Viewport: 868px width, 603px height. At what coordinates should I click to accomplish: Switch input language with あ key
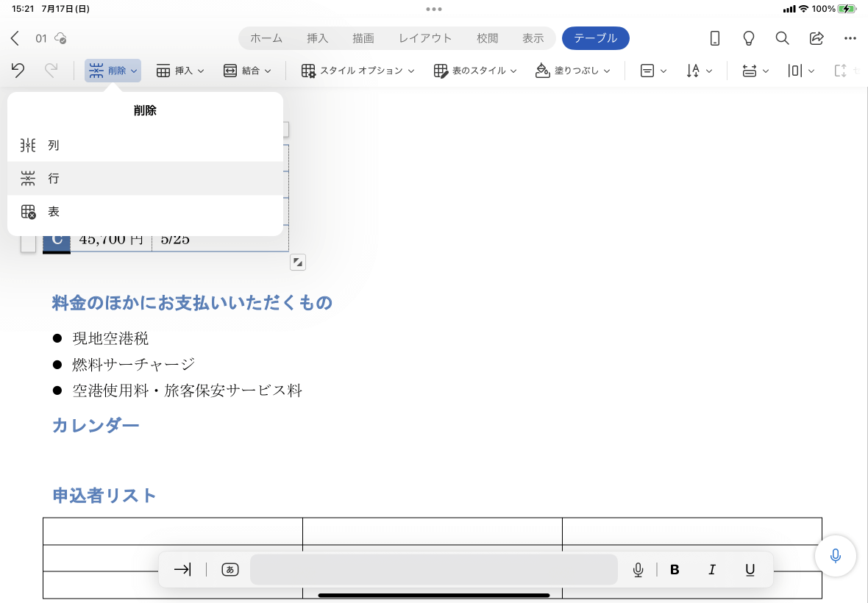[230, 569]
